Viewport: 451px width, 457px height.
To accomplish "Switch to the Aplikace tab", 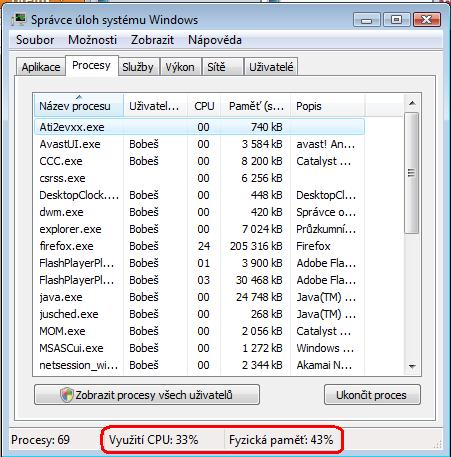I will tap(41, 67).
